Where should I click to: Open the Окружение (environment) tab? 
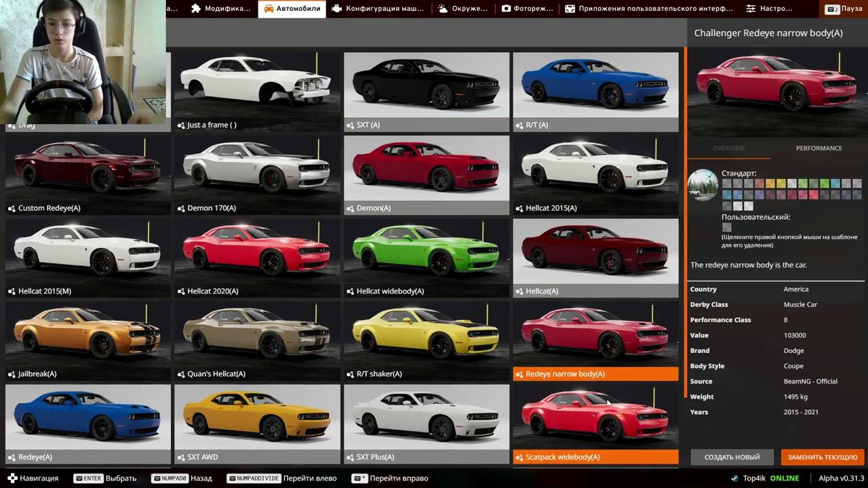[463, 9]
